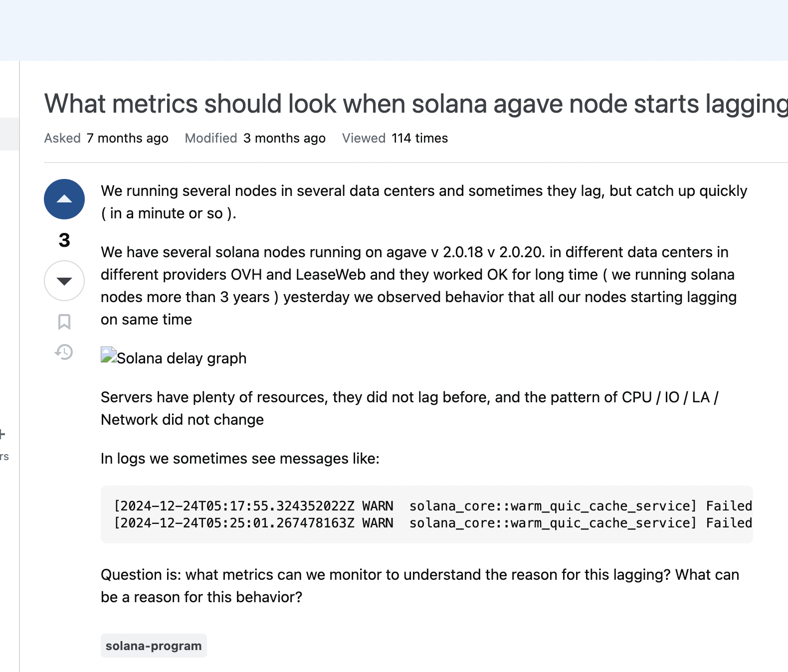
Task: Upvote the question
Action: pyautogui.click(x=64, y=199)
